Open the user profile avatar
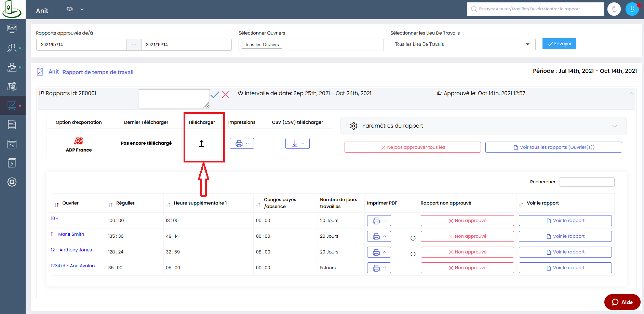This screenshot has width=644, height=314. 632,9
